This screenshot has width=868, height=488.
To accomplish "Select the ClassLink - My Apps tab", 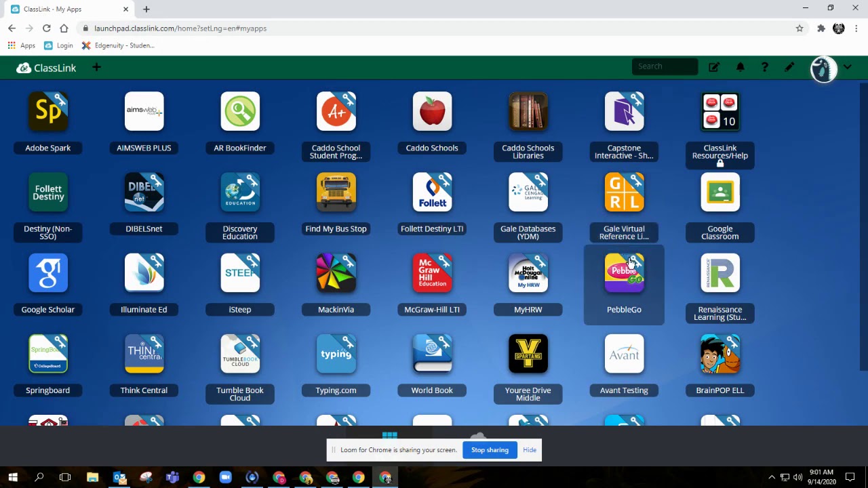I will tap(68, 9).
